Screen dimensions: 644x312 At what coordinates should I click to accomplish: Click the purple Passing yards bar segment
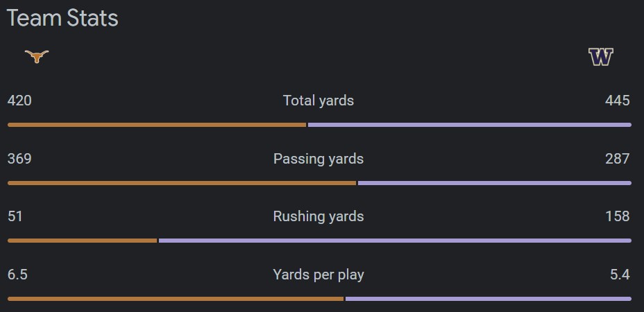(495, 183)
